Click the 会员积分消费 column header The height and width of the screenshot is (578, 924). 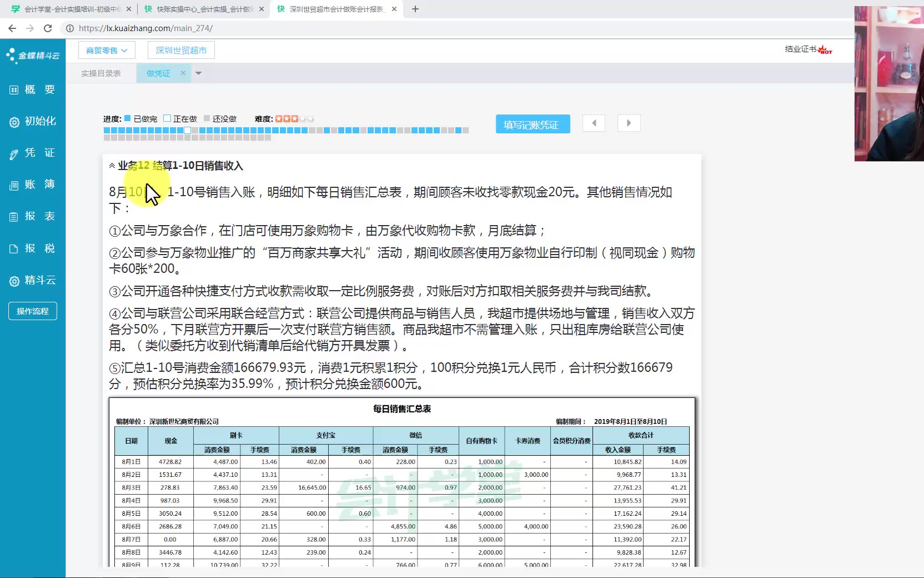[571, 441]
